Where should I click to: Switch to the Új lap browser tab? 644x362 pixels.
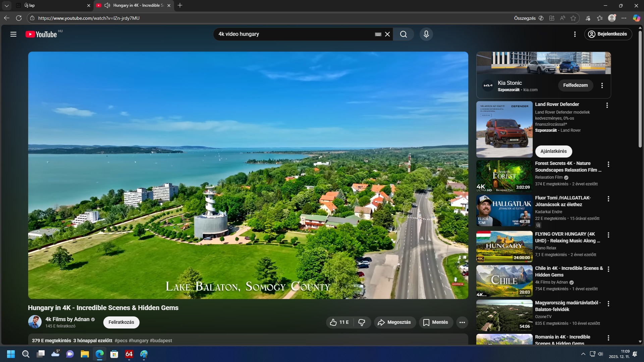(50, 5)
